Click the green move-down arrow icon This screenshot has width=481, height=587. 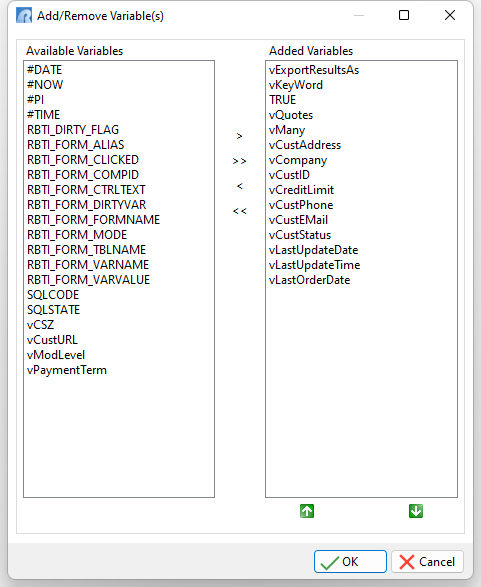click(416, 511)
